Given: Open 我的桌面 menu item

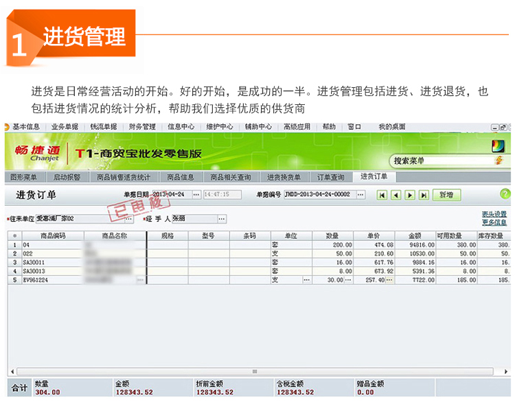Looking at the screenshot, I should pyautogui.click(x=392, y=127).
